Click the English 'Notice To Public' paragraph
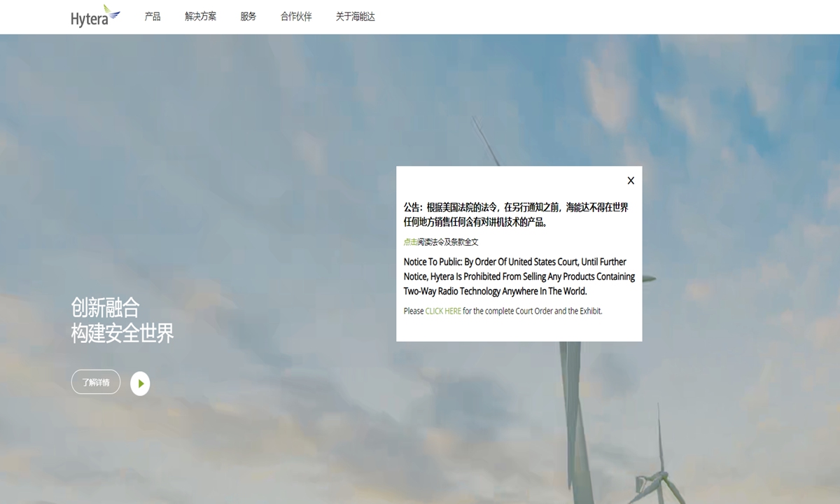The width and height of the screenshot is (840, 504). (x=519, y=276)
